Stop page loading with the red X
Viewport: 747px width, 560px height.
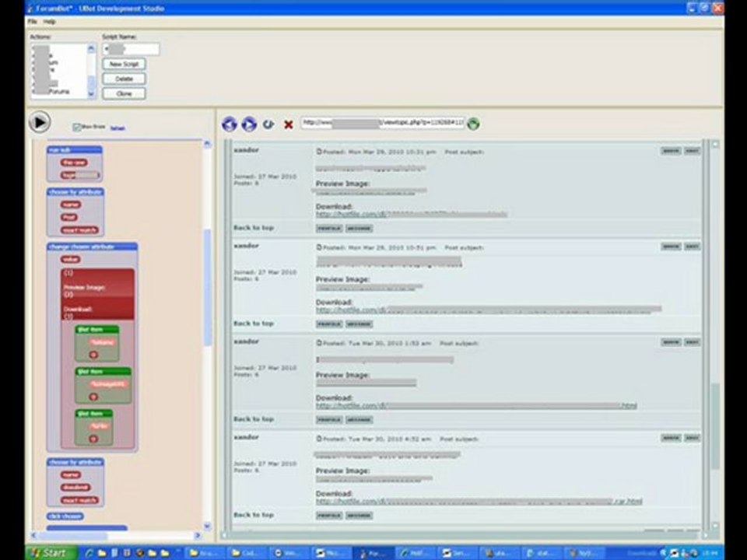pyautogui.click(x=288, y=124)
